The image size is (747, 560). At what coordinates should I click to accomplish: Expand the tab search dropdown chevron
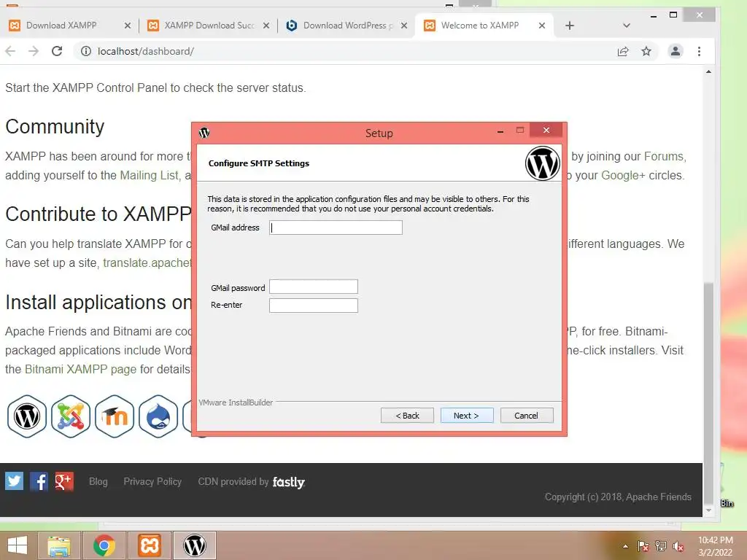coord(627,26)
